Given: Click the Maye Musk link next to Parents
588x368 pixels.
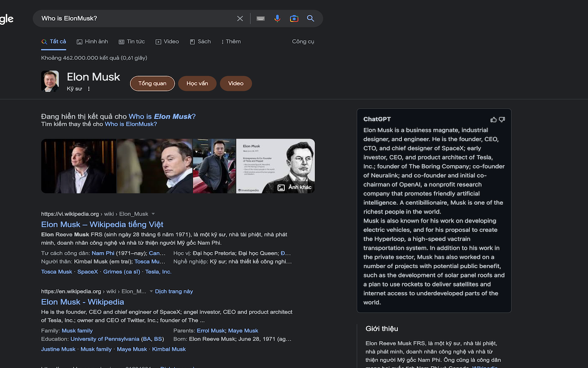Looking at the screenshot, I should [x=243, y=331].
